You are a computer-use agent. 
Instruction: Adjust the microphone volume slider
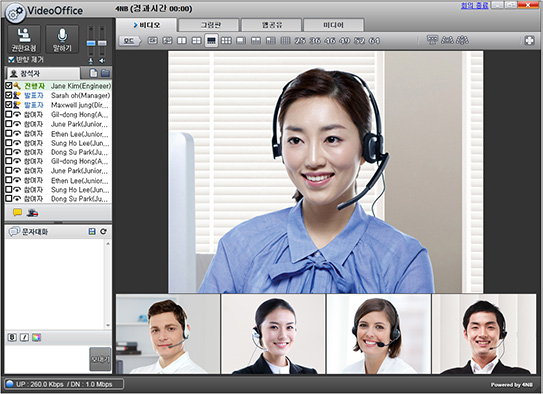[91, 43]
